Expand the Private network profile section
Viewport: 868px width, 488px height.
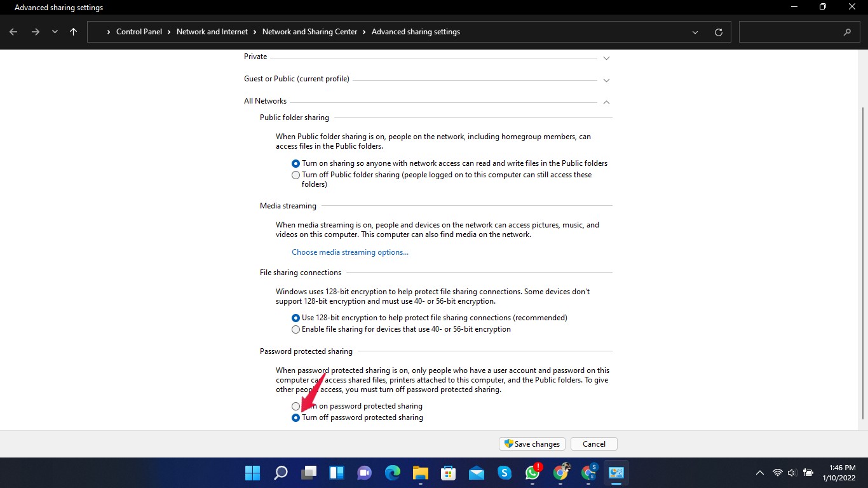coord(606,58)
